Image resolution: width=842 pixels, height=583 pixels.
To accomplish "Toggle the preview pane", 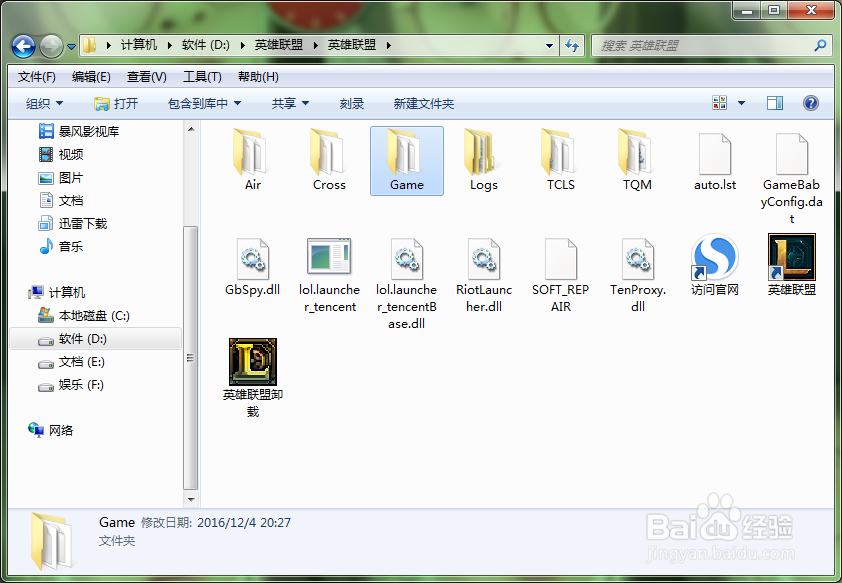I will (774, 103).
